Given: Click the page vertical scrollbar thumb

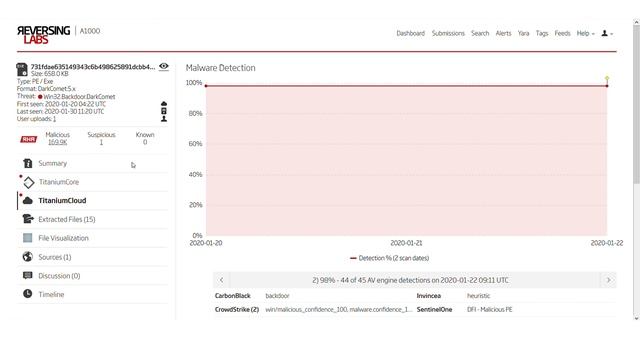Looking at the screenshot, I should pos(636,105).
